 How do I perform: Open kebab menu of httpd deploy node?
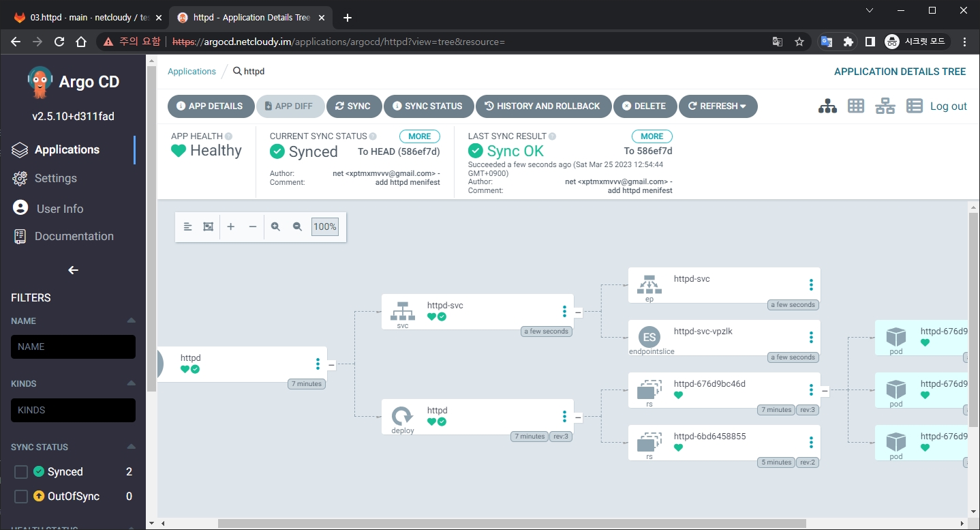[564, 416]
